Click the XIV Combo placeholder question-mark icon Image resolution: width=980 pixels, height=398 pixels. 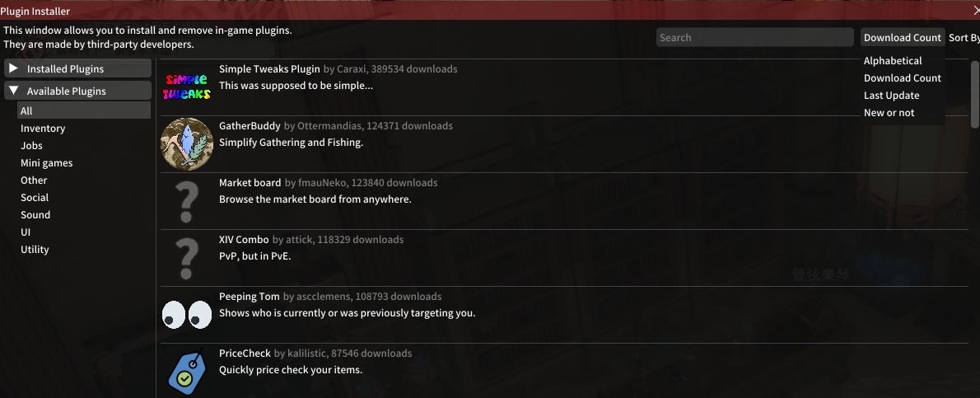coord(187,258)
